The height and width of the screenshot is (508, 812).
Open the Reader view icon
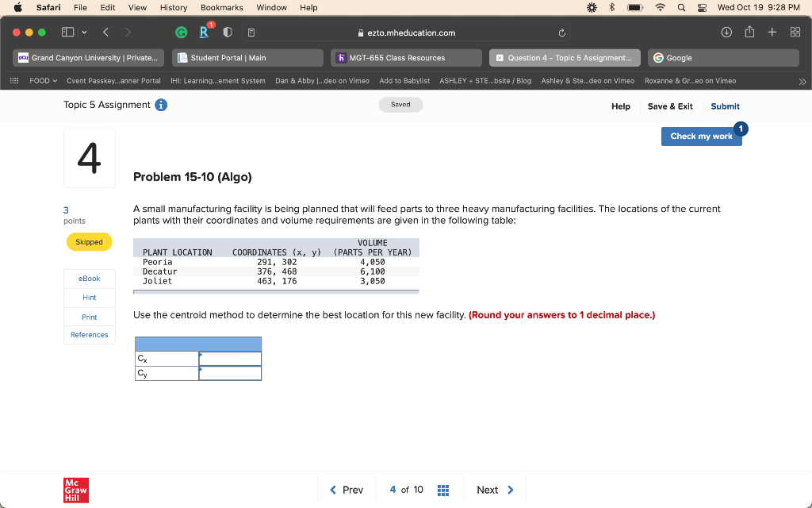click(251, 33)
